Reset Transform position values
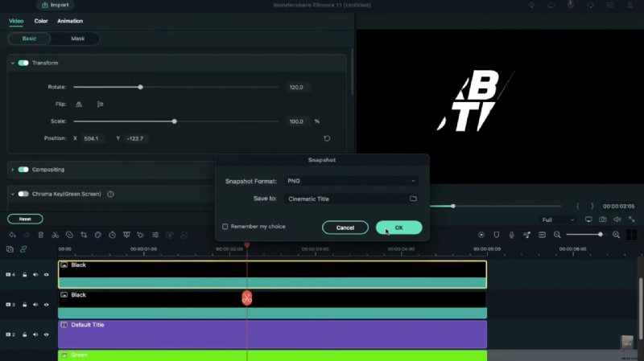This screenshot has width=644, height=361. pyautogui.click(x=327, y=138)
